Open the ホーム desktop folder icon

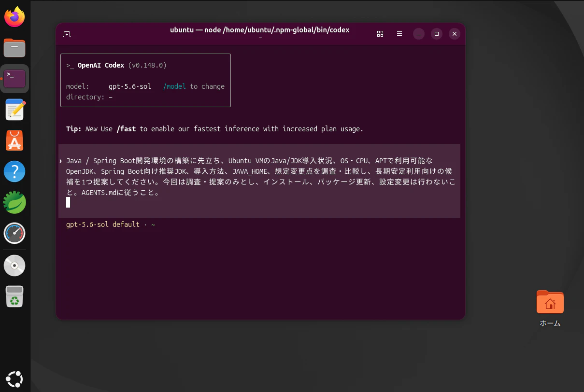550,302
